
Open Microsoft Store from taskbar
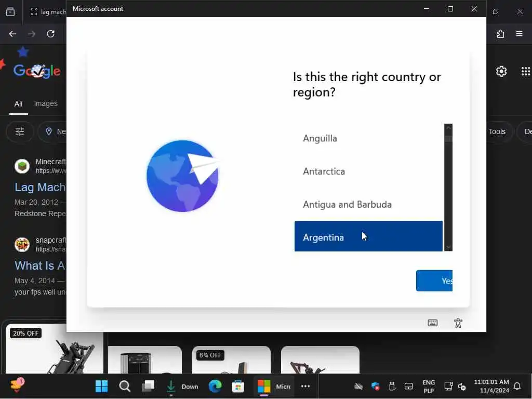[238, 386]
